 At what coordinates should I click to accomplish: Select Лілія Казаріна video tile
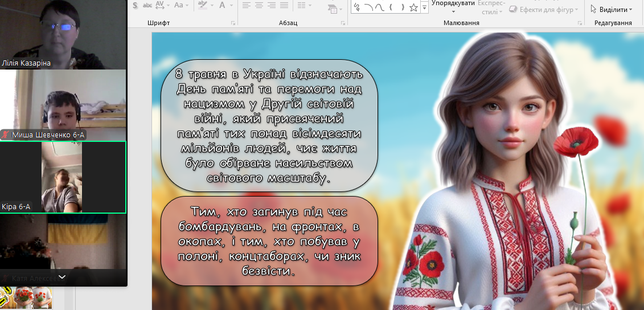(x=63, y=35)
